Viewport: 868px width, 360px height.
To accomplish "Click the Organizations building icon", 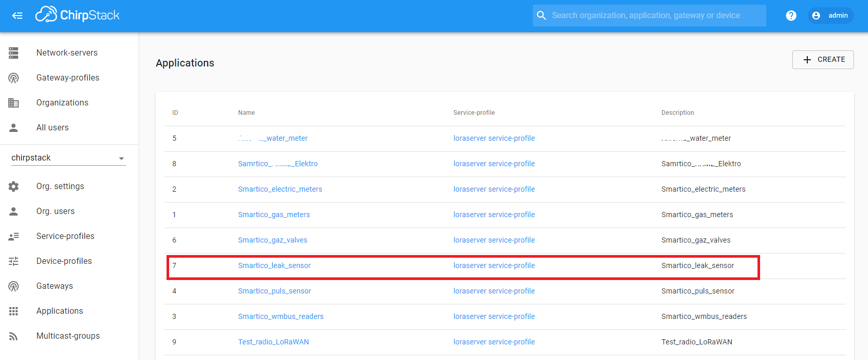I will [13, 103].
